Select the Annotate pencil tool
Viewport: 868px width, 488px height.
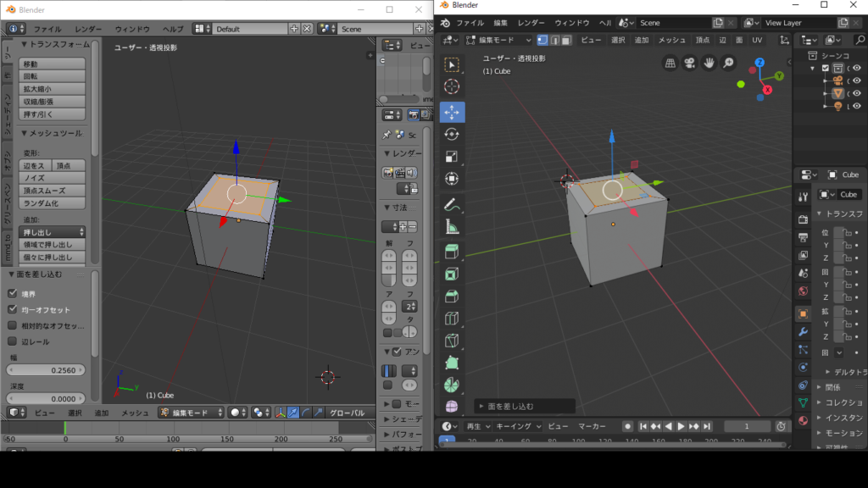452,204
